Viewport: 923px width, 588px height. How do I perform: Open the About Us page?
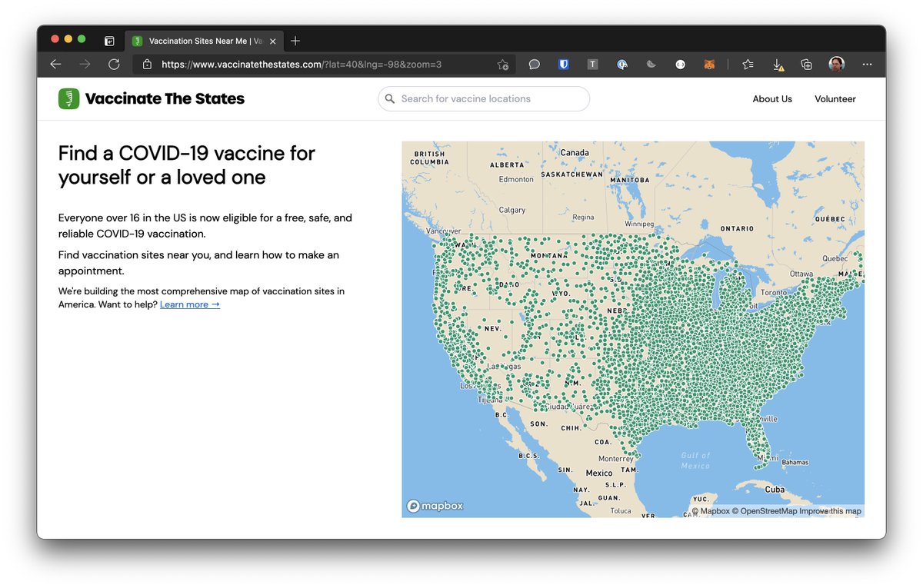772,99
